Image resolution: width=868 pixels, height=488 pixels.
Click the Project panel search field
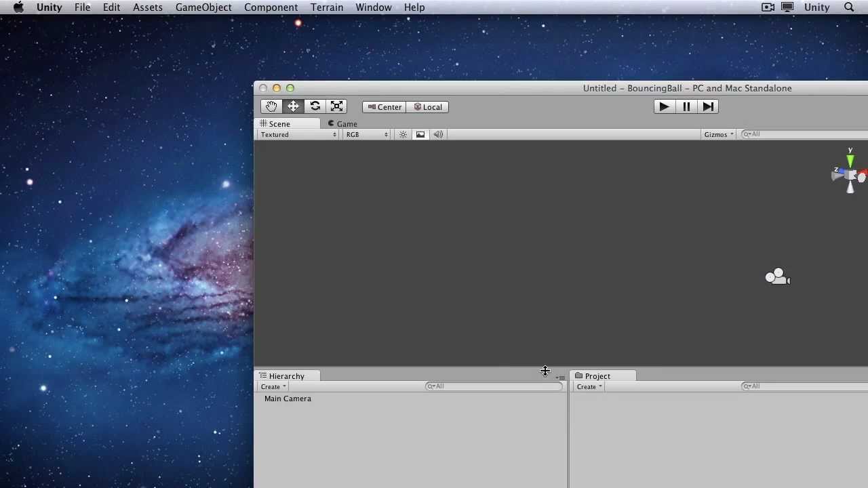tap(804, 386)
